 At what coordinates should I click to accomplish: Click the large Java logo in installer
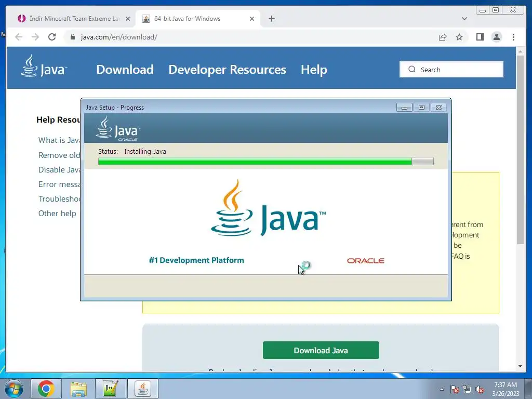click(x=268, y=208)
